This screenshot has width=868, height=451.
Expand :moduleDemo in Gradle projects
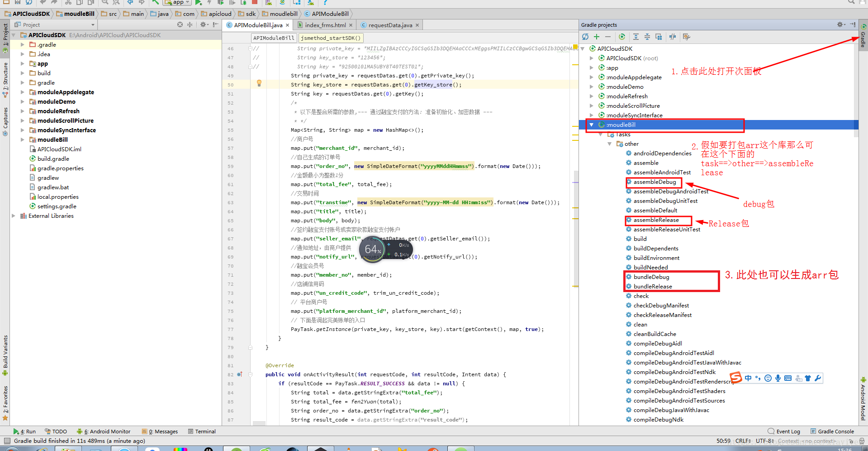pos(591,87)
